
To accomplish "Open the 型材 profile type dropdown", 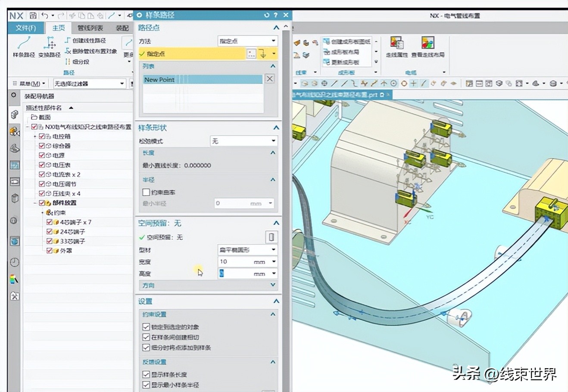I will (x=248, y=250).
